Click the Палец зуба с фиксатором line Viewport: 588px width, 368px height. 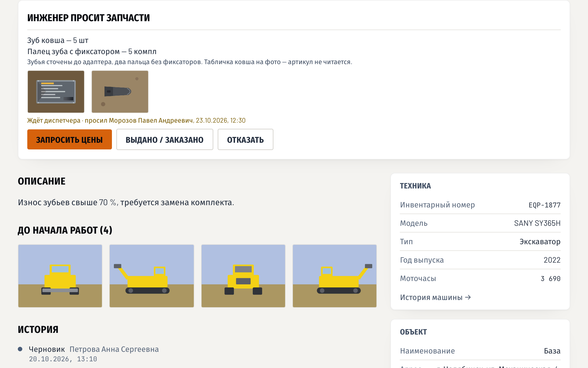pyautogui.click(x=92, y=52)
